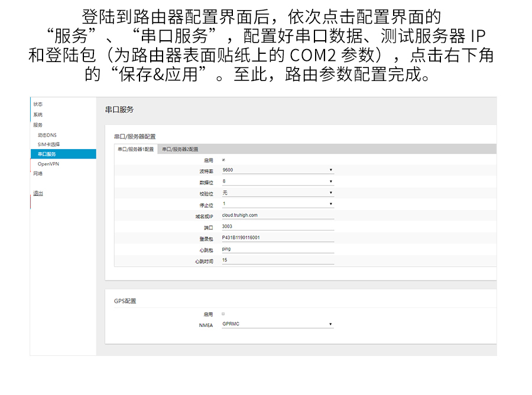532x395 pixels.
Task: Click the 域名或IP field containing cloud.truhigh.com
Action: pos(278,214)
